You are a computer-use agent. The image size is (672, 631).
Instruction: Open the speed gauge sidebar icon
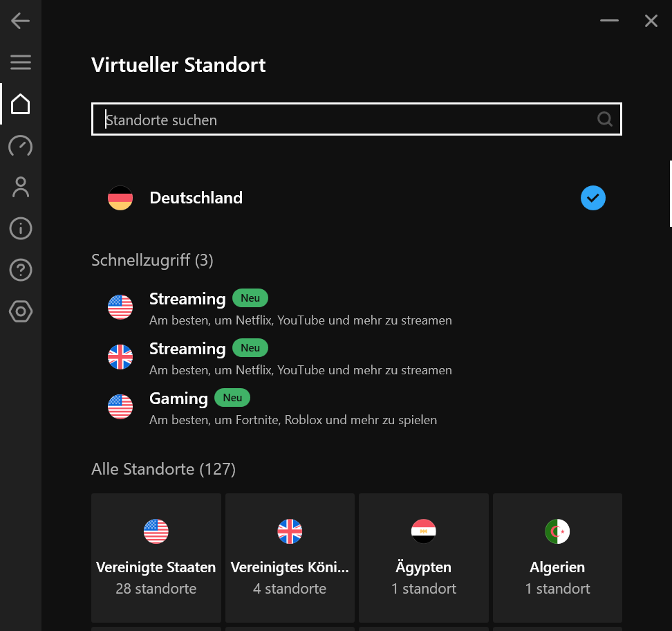pyautogui.click(x=21, y=145)
